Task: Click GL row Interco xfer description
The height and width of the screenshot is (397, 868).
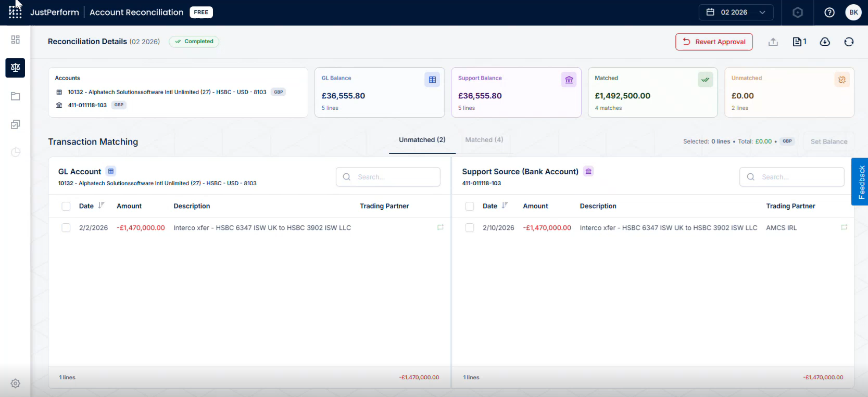Action: coord(262,228)
